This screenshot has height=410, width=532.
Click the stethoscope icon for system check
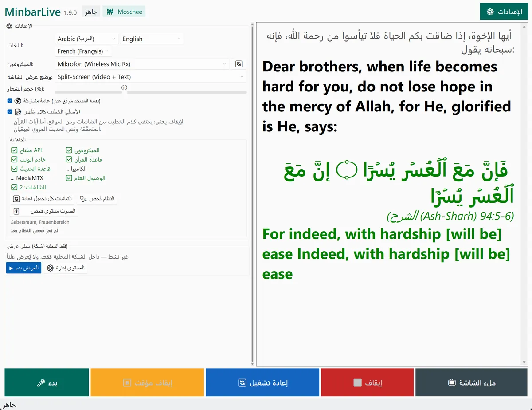pyautogui.click(x=84, y=199)
